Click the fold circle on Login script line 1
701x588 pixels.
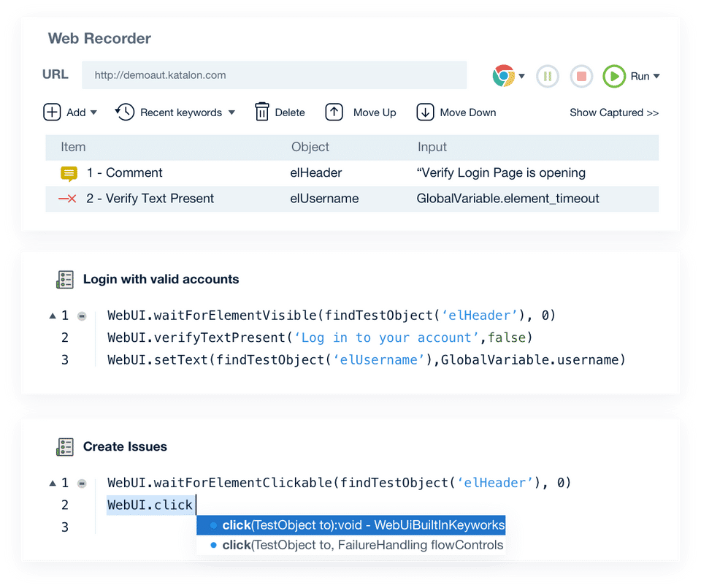(82, 316)
